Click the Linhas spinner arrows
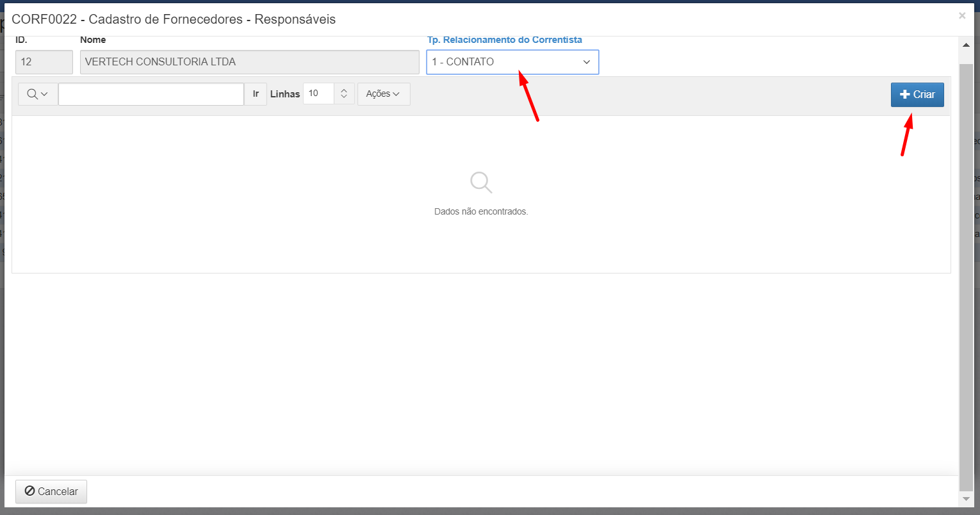The height and width of the screenshot is (515, 980). coord(344,94)
